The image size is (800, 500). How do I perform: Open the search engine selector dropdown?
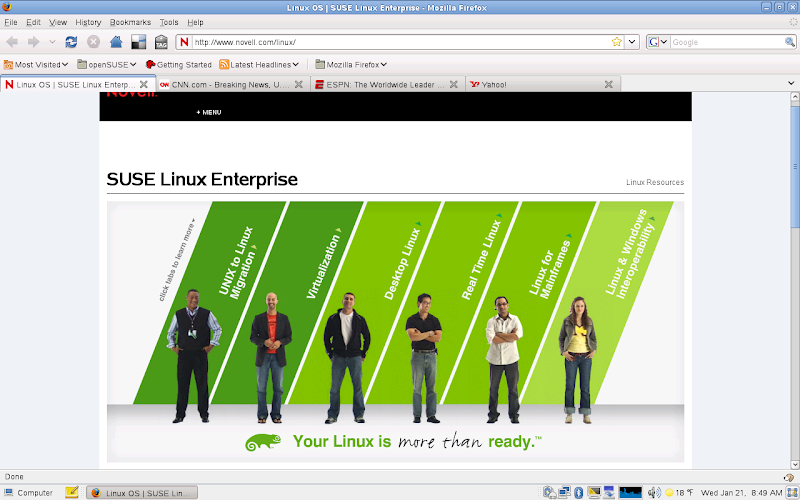664,42
